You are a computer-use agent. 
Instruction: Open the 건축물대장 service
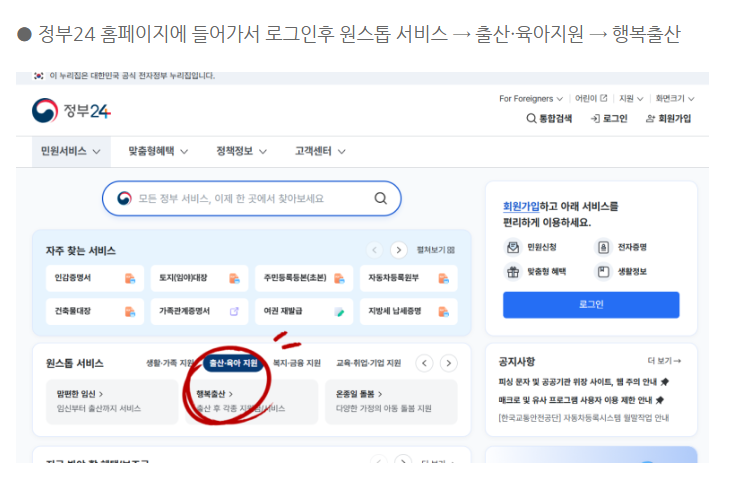[95, 311]
